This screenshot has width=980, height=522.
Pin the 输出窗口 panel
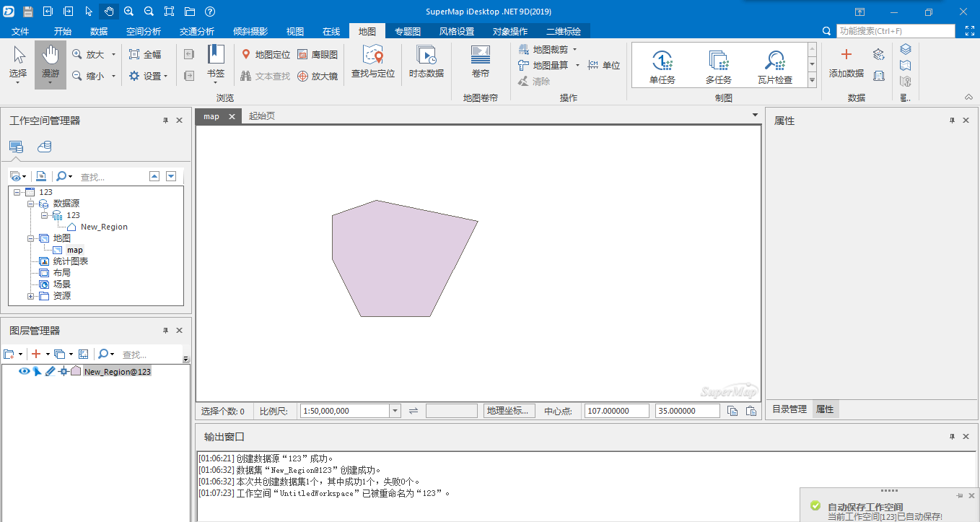click(x=952, y=437)
